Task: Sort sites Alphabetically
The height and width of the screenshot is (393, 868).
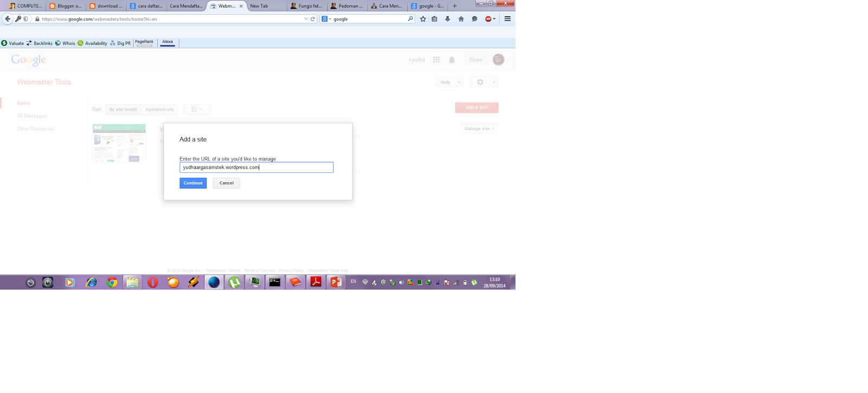Action: click(x=159, y=109)
